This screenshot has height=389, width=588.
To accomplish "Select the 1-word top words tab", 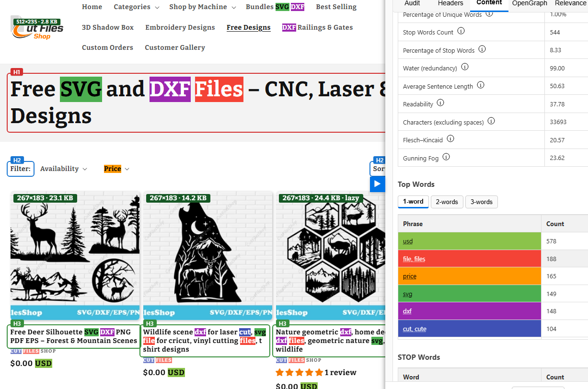I will (413, 202).
